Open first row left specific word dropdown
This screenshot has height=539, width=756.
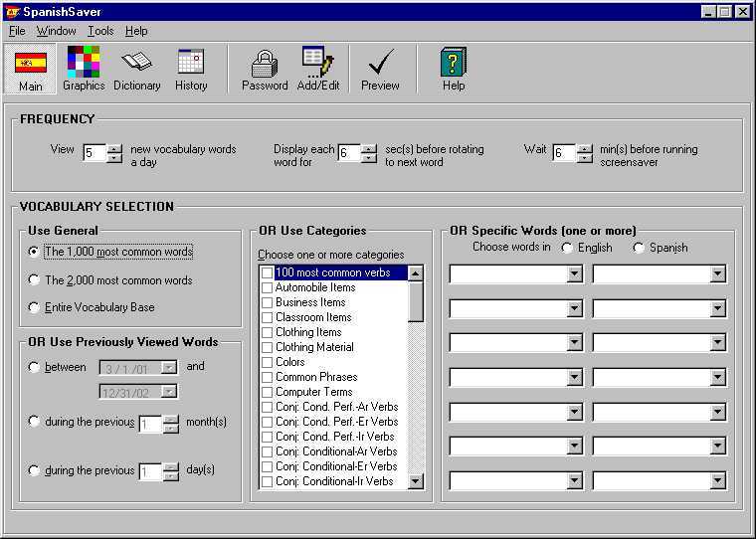click(574, 274)
